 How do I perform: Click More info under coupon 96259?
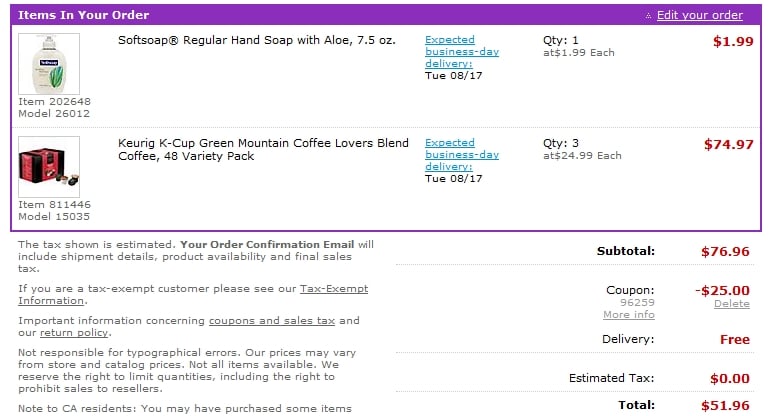pos(629,315)
